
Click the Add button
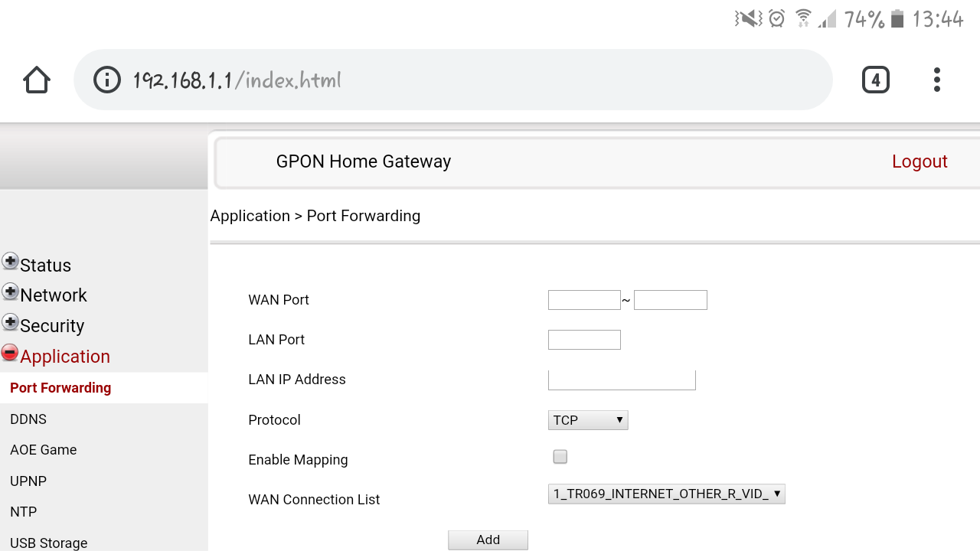tap(488, 540)
